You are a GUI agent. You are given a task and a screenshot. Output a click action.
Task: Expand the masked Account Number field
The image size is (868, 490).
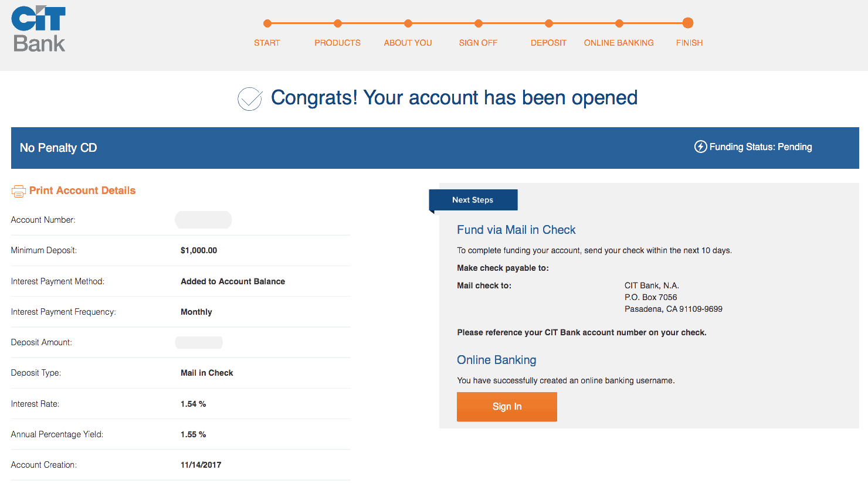click(x=203, y=220)
